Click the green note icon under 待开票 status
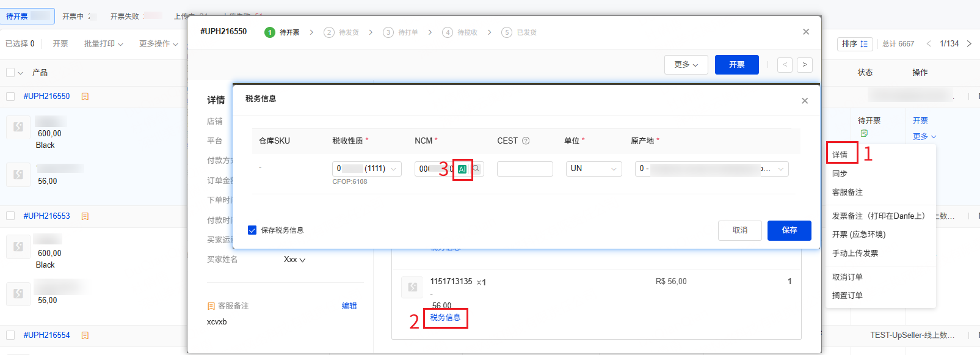 pos(864,133)
